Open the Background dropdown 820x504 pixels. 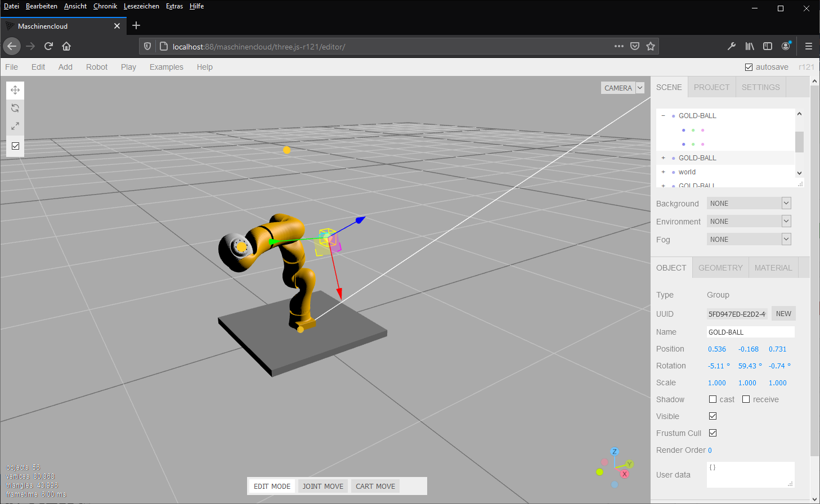pos(749,204)
